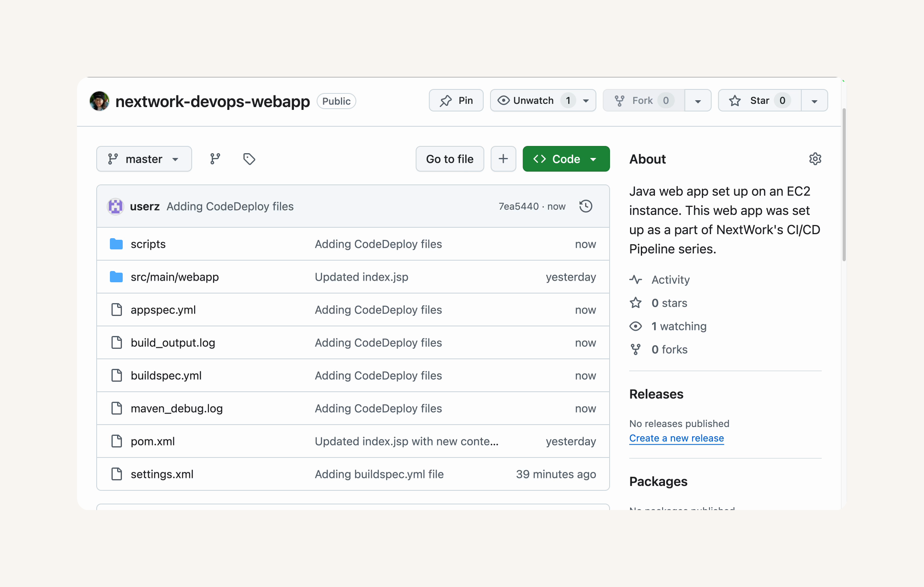Screen dimensions: 924x587
Task: Open the green Code dropdown
Action: [x=566, y=159]
